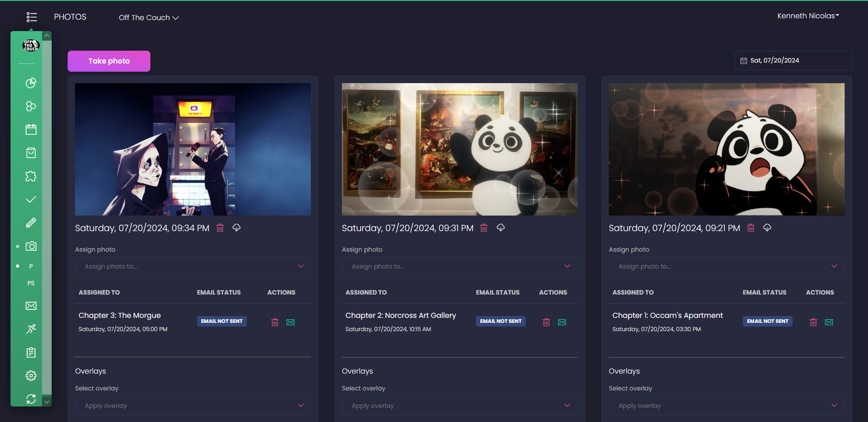Click the PHOTOS page title
868x422 pixels.
coord(70,17)
